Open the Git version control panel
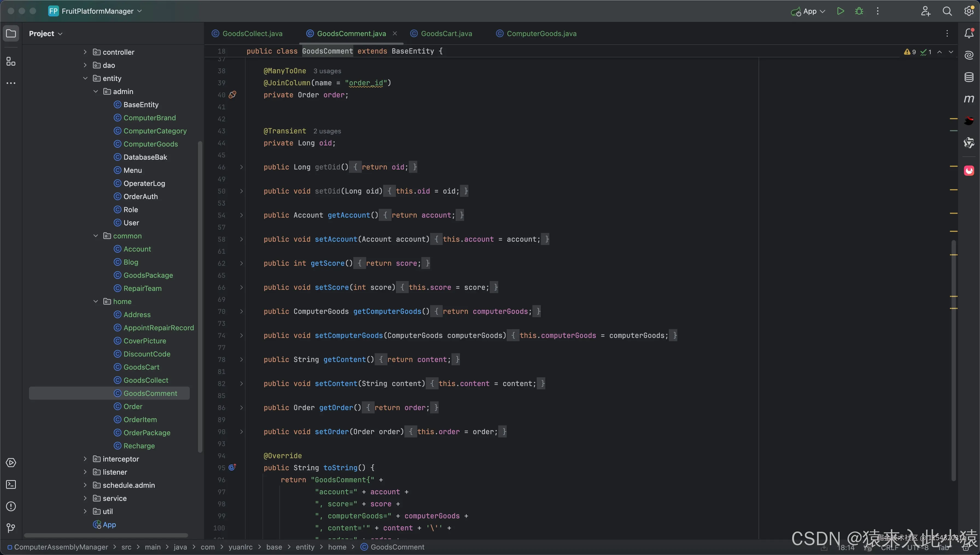The image size is (980, 555). 11,528
